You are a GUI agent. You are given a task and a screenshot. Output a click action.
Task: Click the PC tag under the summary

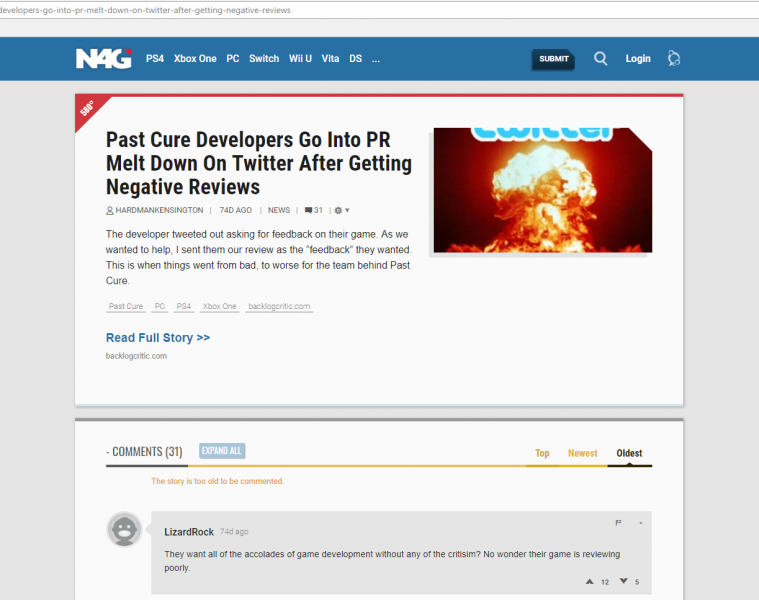click(x=160, y=306)
